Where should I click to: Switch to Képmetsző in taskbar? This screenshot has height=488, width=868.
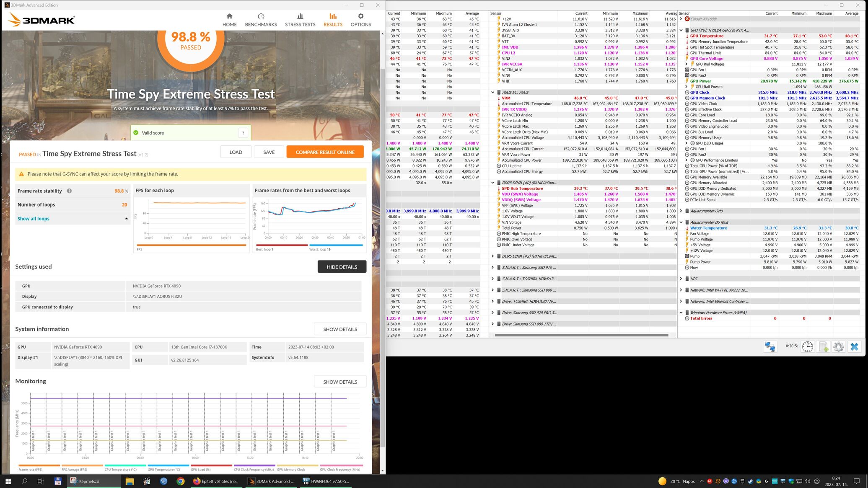click(94, 481)
